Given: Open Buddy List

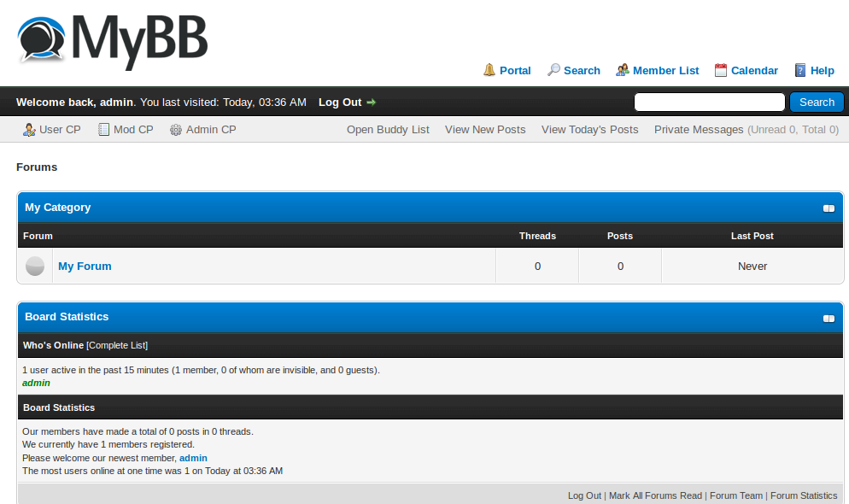Looking at the screenshot, I should [388, 129].
